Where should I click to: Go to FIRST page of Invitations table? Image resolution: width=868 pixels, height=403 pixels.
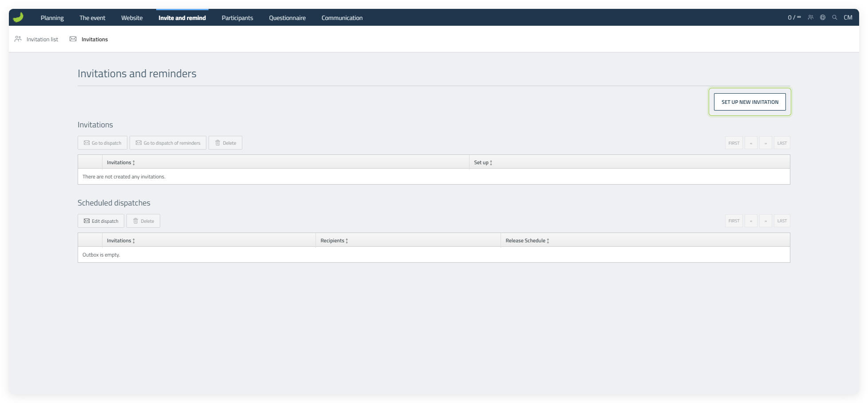(x=734, y=143)
